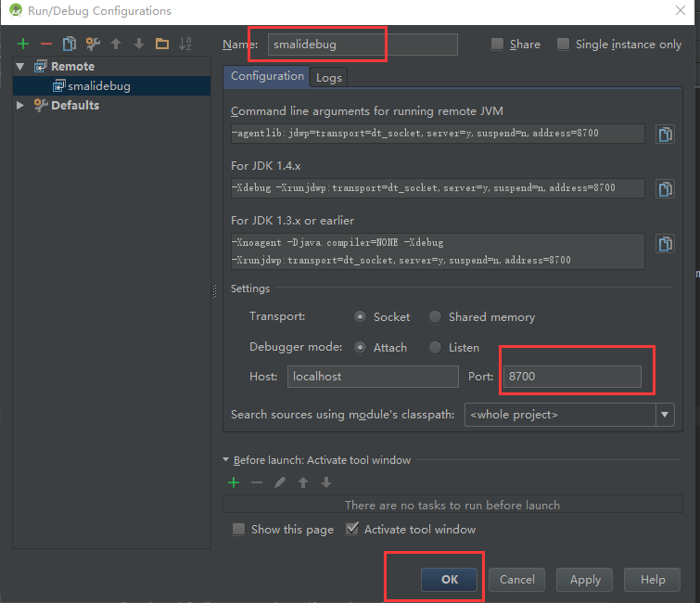
Task: Click Defaults wrench icon in tree
Action: click(x=41, y=106)
